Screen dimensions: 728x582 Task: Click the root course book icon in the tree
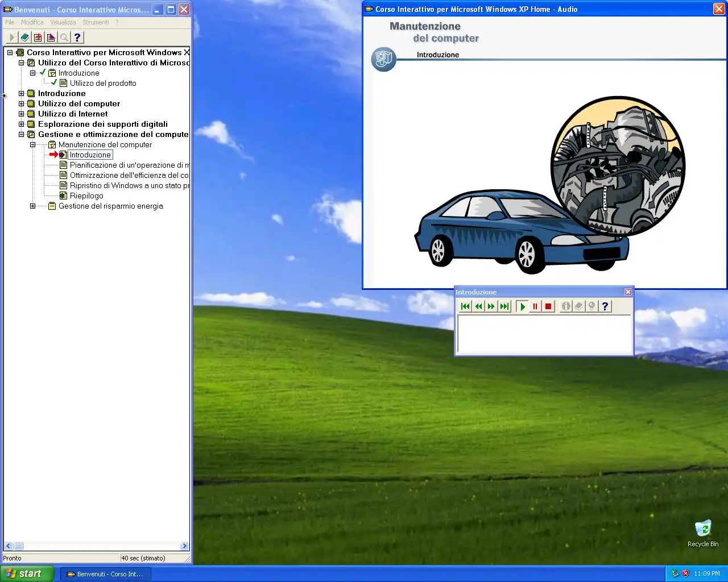pos(20,52)
